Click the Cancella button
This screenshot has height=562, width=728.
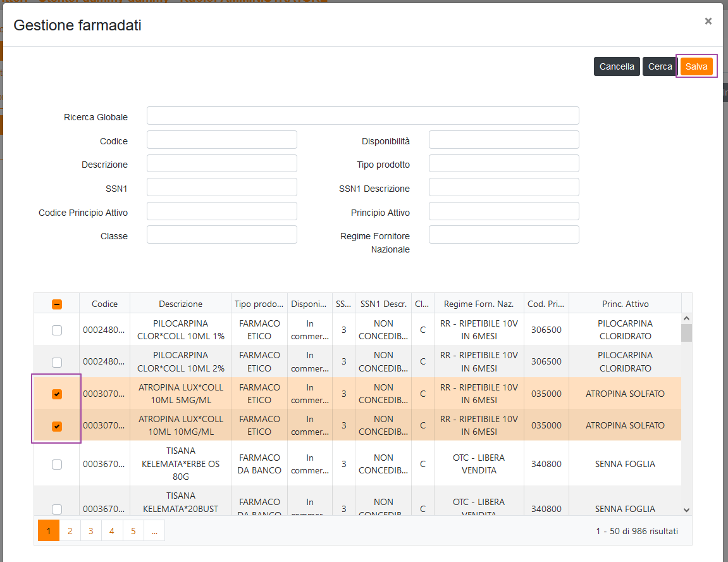tap(616, 66)
